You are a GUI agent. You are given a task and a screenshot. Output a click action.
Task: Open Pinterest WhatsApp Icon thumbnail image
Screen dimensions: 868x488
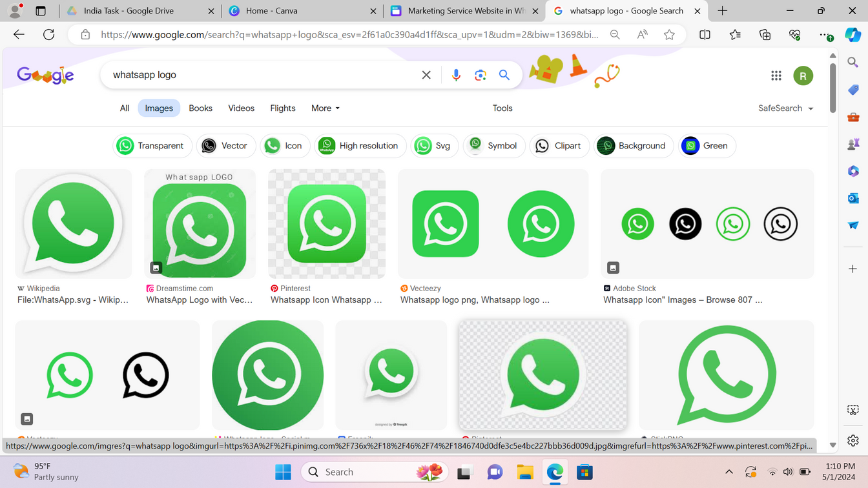327,224
